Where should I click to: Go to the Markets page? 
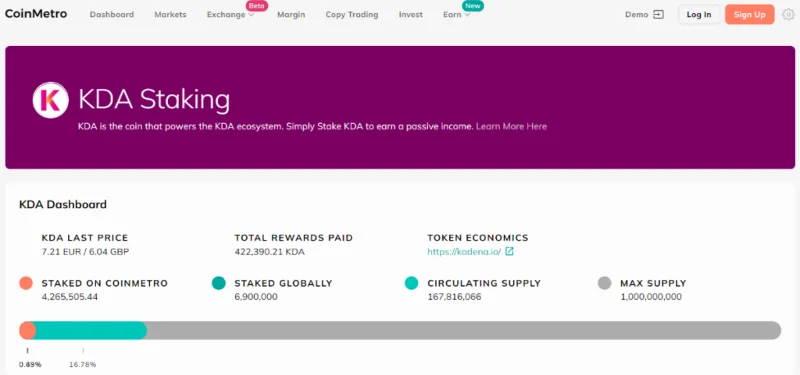click(x=170, y=15)
